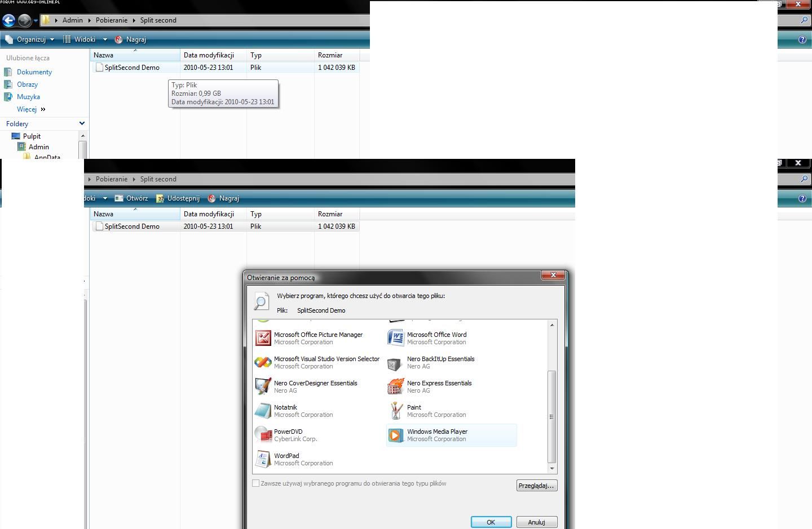
Task: Open Muzyka favorite link
Action: point(28,97)
